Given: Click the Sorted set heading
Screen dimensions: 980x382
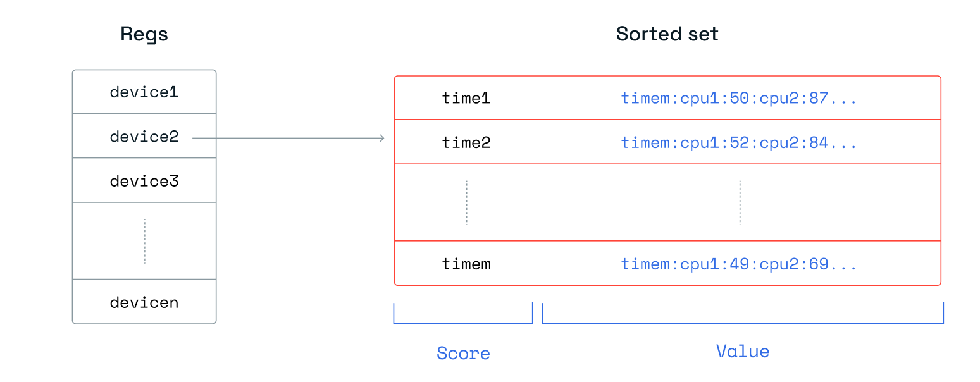Looking at the screenshot, I should tap(667, 34).
